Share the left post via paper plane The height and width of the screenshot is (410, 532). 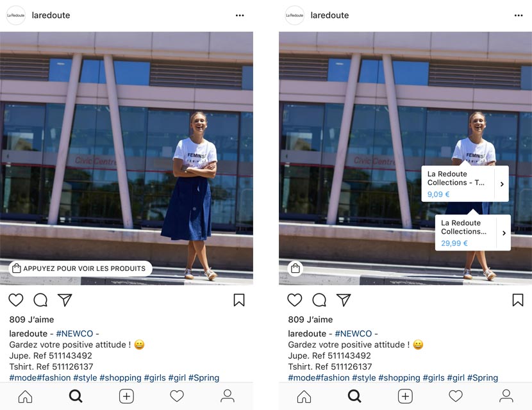point(65,300)
